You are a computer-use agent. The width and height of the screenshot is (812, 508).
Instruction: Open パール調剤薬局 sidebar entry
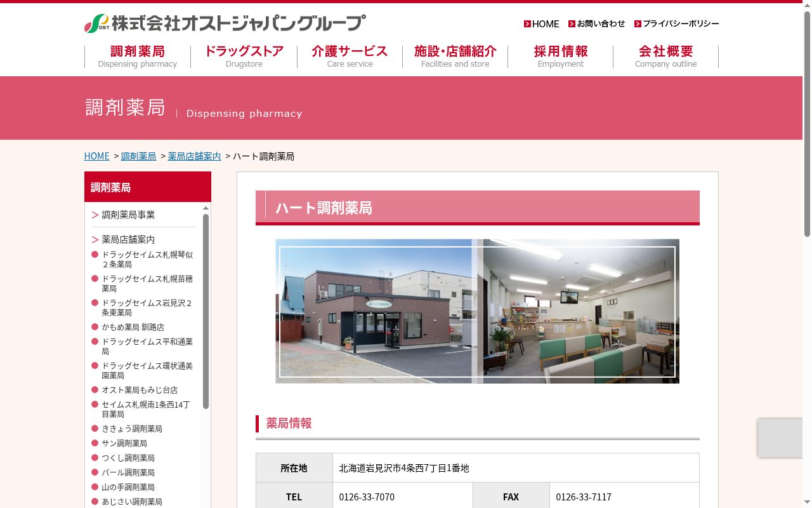pyautogui.click(x=128, y=472)
